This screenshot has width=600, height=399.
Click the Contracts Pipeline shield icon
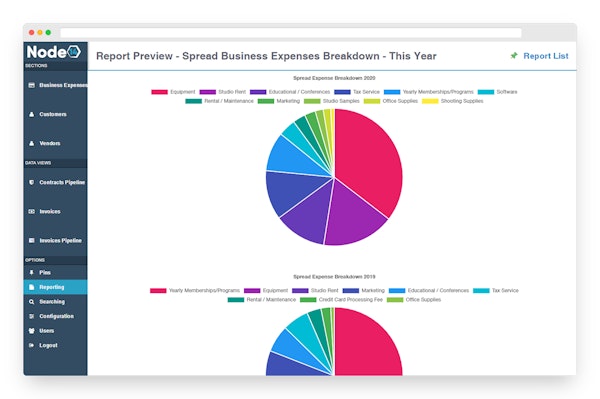tap(32, 182)
